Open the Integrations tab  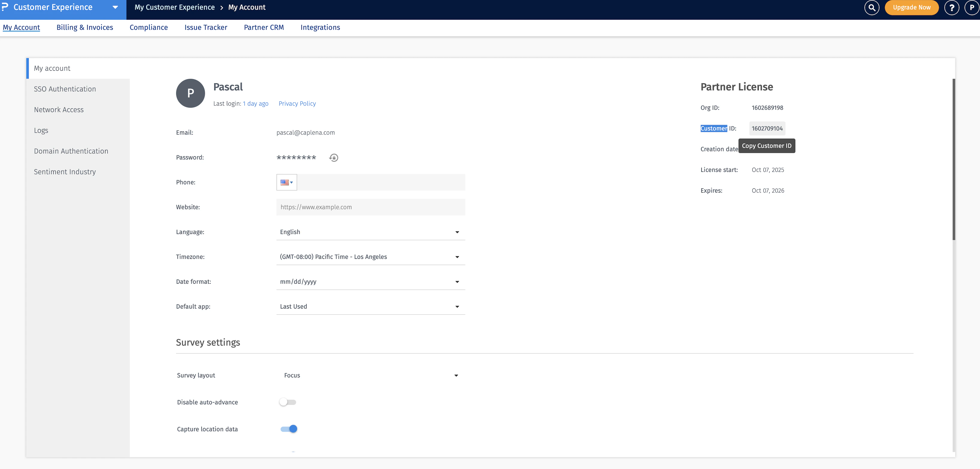click(x=320, y=28)
